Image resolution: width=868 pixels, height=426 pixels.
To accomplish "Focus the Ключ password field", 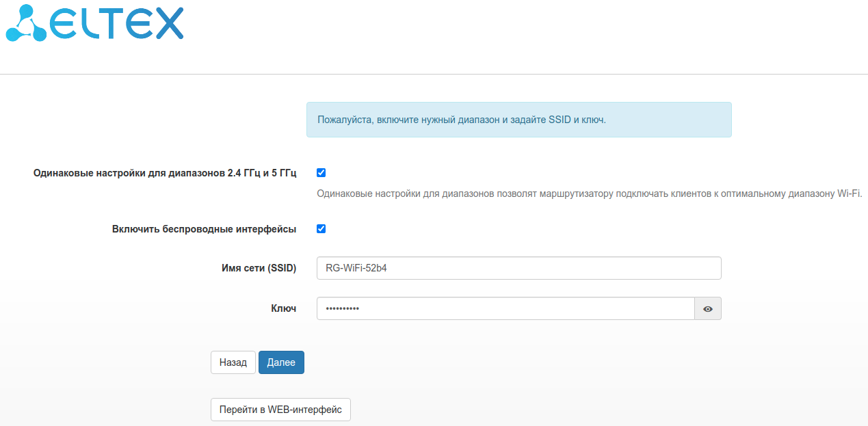I will 505,308.
